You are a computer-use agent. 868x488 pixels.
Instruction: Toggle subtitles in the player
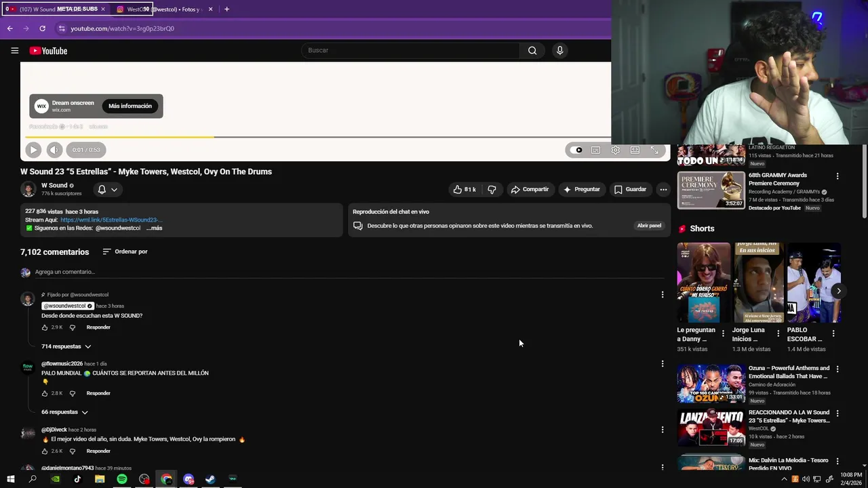[595, 150]
